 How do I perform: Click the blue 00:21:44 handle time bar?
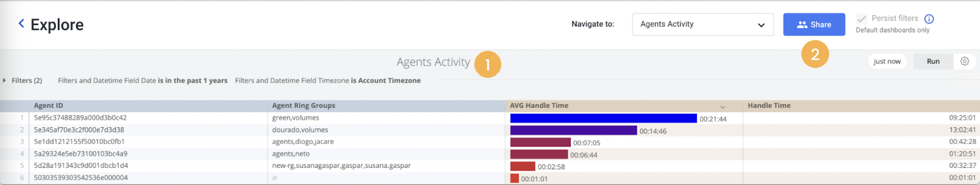pos(603,118)
